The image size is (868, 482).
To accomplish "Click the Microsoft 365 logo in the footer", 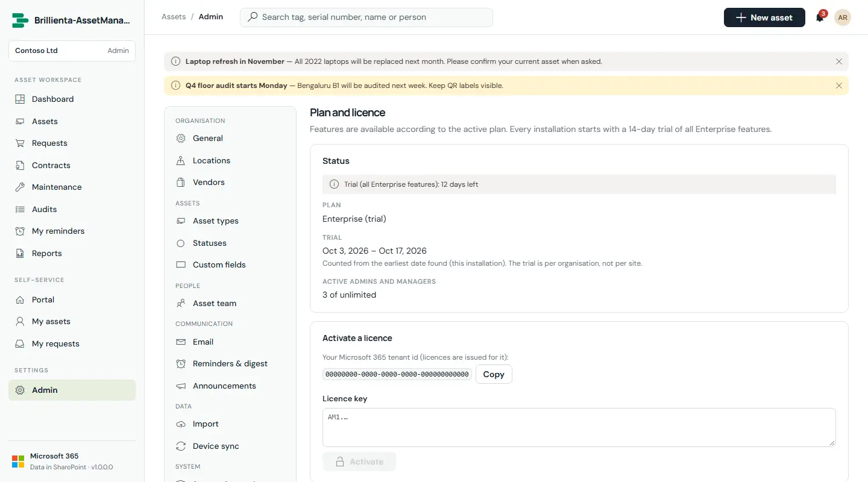I will [18, 462].
